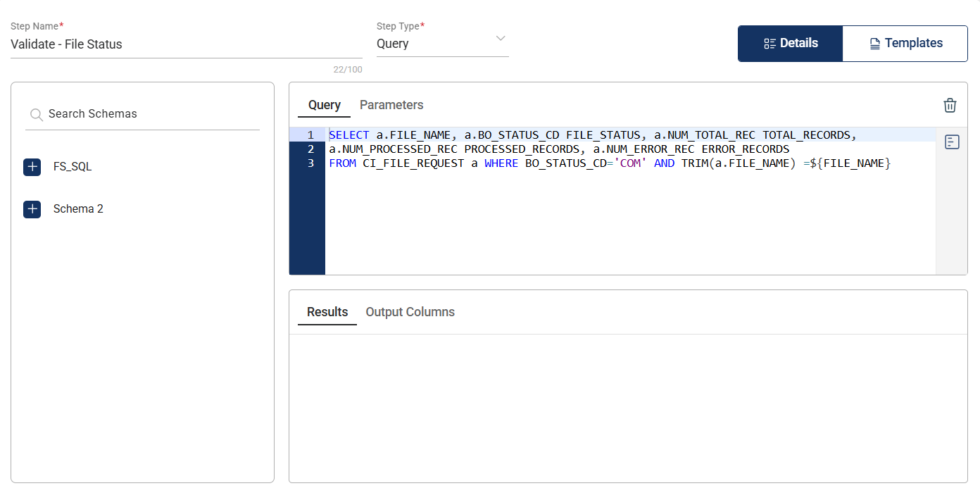Viewport: 980px width, 493px height.
Task: Select the Query tab
Action: tap(324, 105)
